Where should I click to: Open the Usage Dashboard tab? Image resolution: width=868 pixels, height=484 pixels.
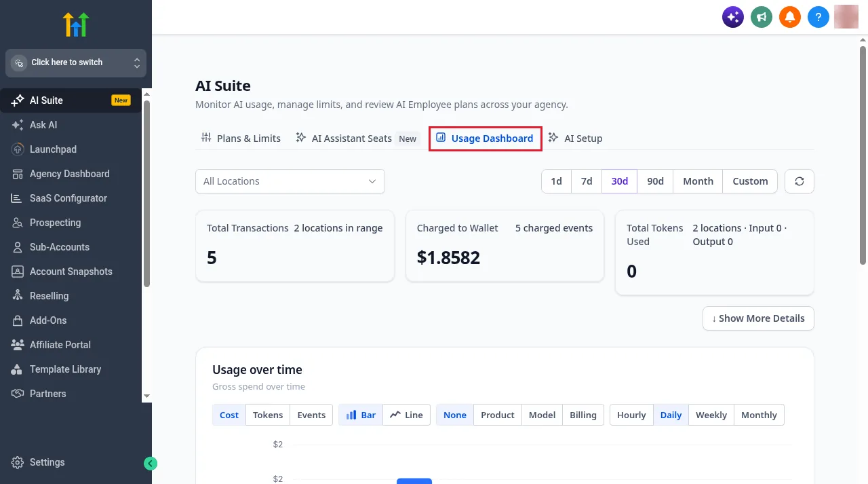485,138
